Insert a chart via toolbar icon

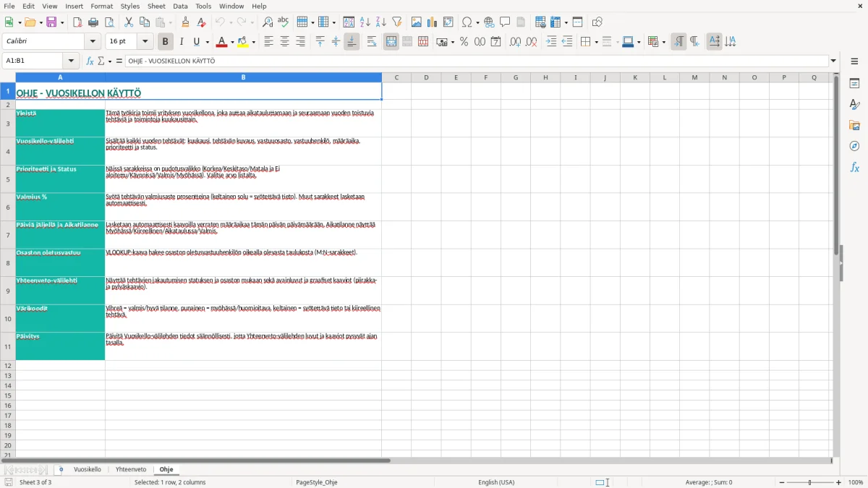tap(433, 22)
